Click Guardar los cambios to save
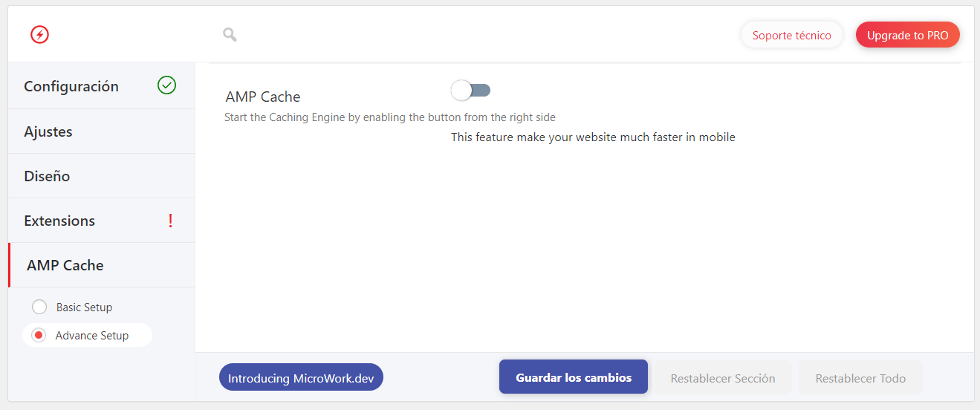The height and width of the screenshot is (410, 980). click(x=574, y=377)
